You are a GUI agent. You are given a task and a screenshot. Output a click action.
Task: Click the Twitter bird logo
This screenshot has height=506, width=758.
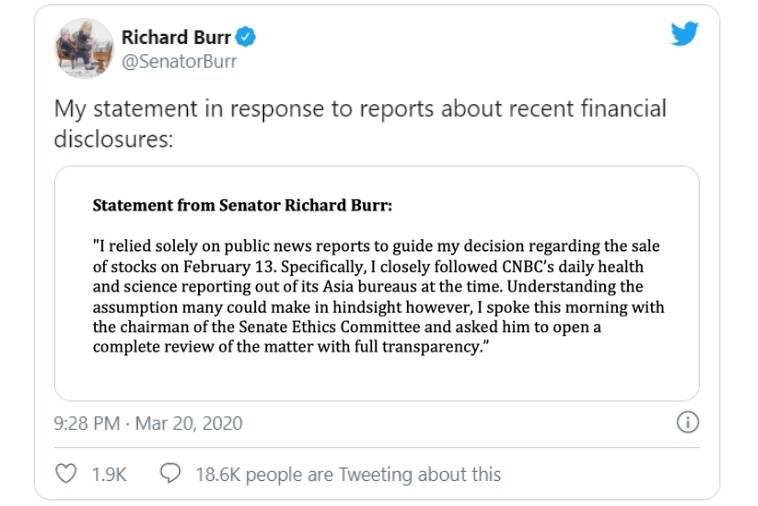(685, 33)
